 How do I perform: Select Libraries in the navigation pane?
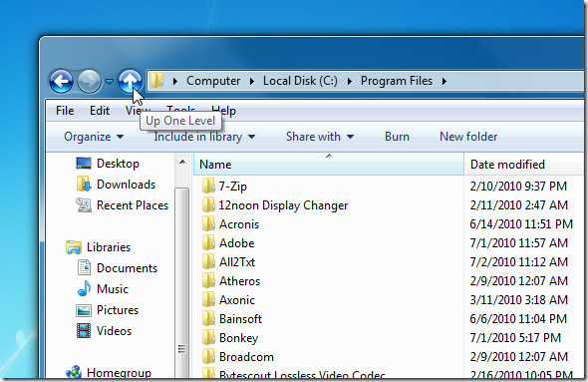click(109, 247)
